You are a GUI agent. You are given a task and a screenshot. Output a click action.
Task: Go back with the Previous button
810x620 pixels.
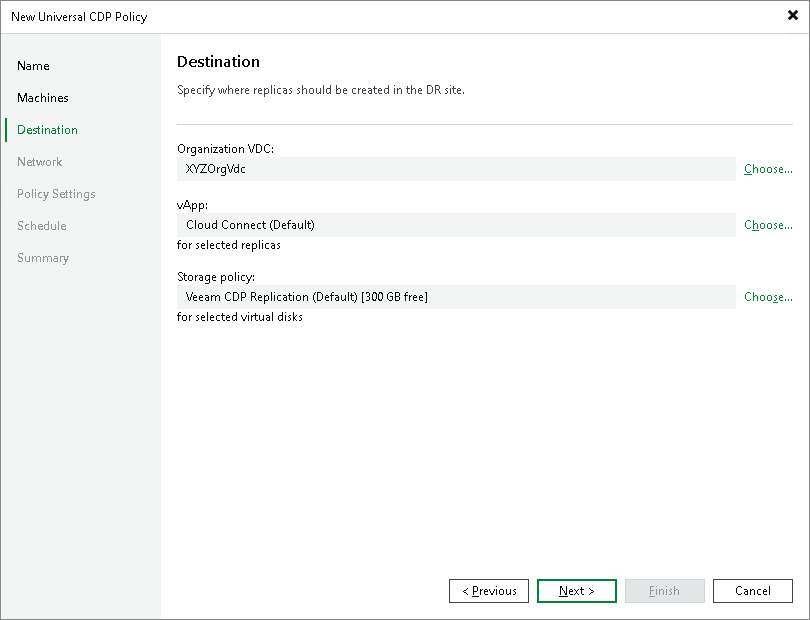(x=489, y=591)
